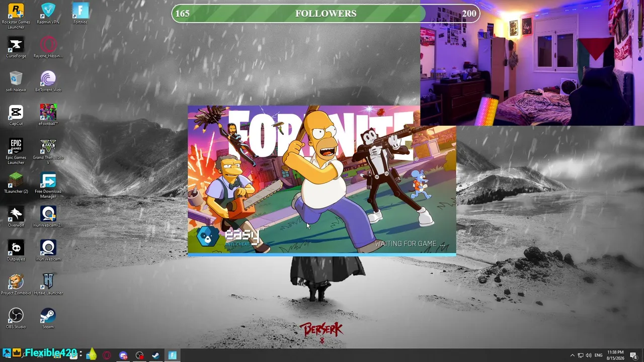Switch to OBS Studio in the taskbar
The width and height of the screenshot is (644, 362).
[x=139, y=355]
